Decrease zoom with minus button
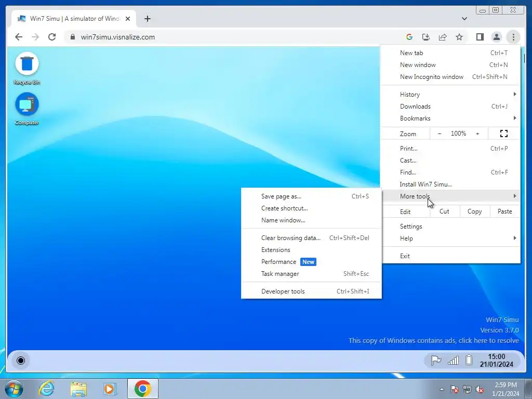This screenshot has height=399, width=532. coord(440,134)
